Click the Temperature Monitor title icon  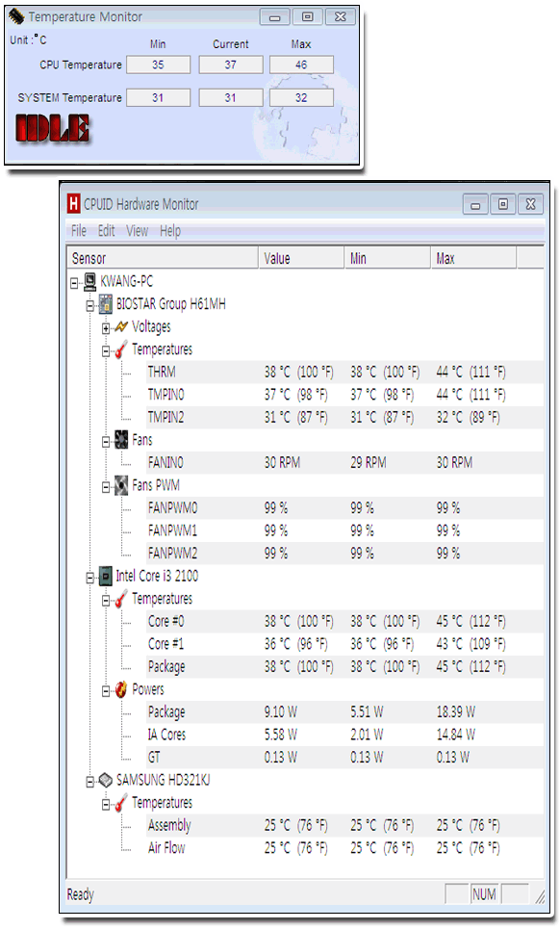tap(16, 16)
